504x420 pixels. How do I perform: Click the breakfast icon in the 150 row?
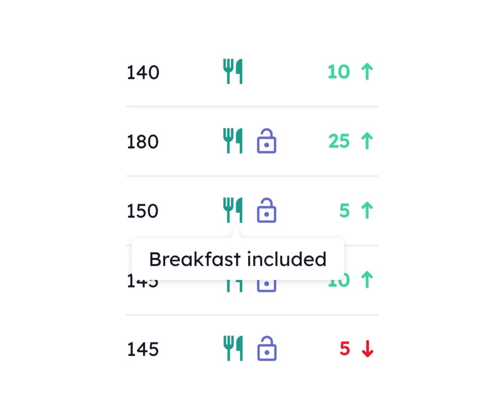pyautogui.click(x=233, y=211)
